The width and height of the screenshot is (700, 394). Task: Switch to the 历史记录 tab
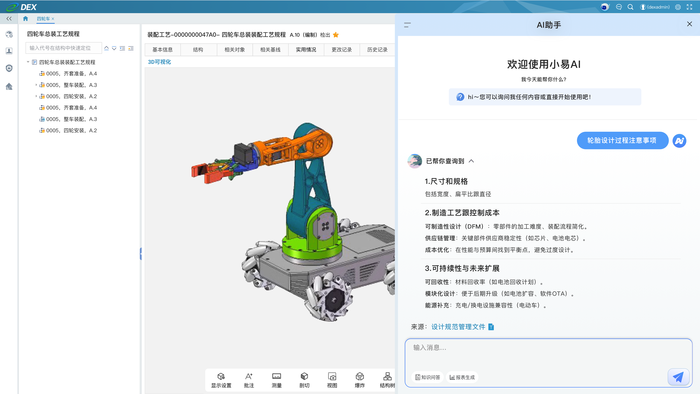pos(377,50)
